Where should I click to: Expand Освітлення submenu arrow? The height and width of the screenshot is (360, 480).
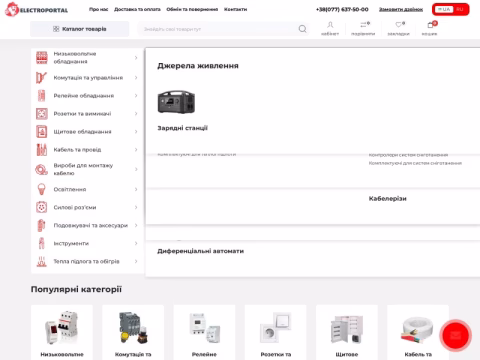[136, 189]
